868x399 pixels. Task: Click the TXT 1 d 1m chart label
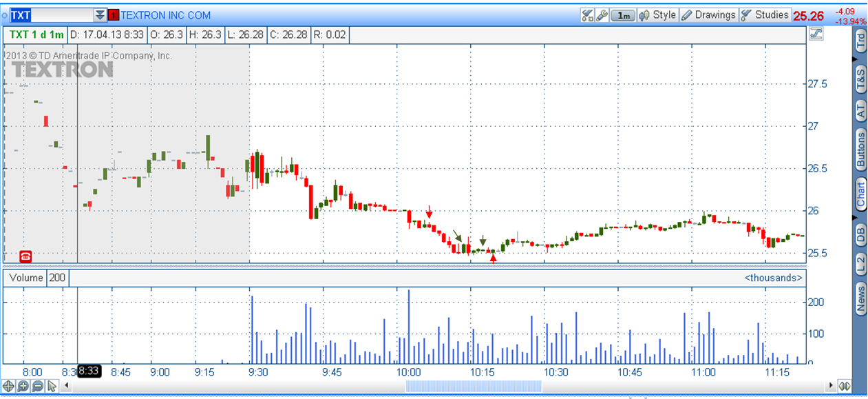pyautogui.click(x=36, y=34)
